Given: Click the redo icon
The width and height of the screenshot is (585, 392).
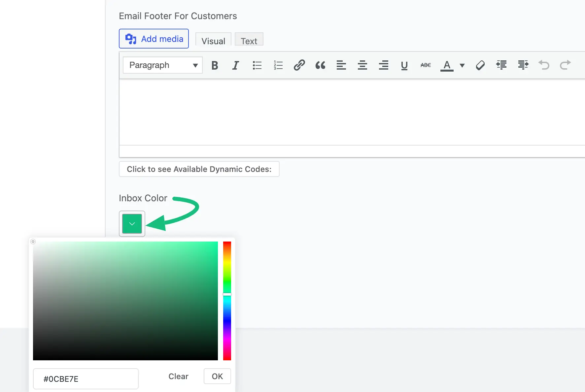Looking at the screenshot, I should point(565,65).
